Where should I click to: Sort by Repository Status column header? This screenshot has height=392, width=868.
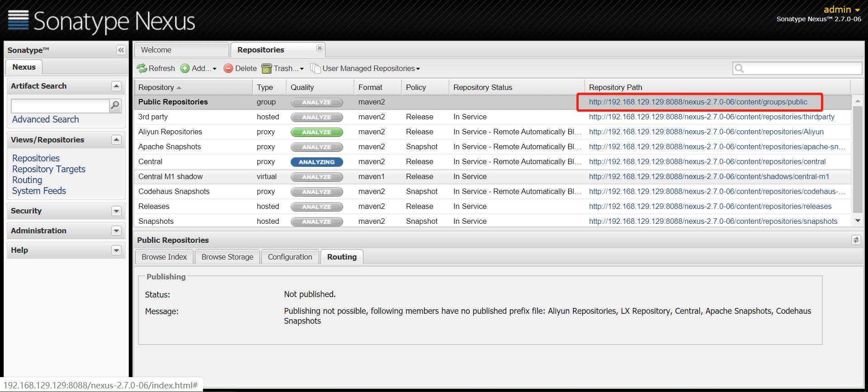click(516, 87)
